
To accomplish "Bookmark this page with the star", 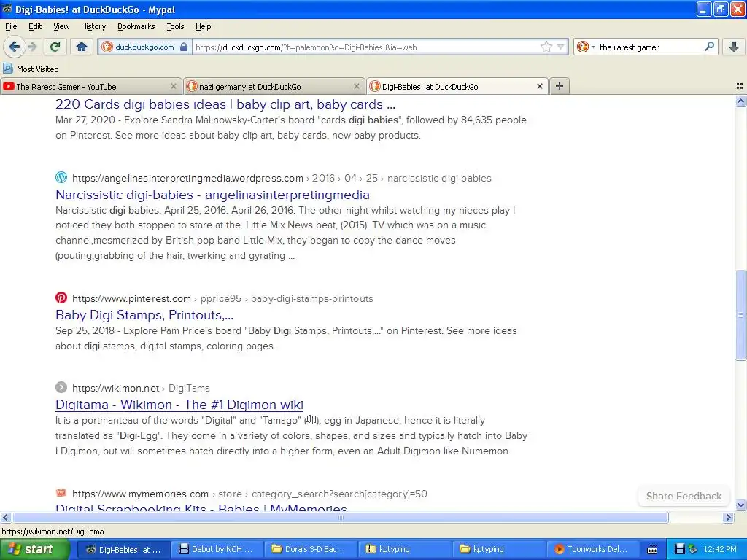I will click(546, 47).
